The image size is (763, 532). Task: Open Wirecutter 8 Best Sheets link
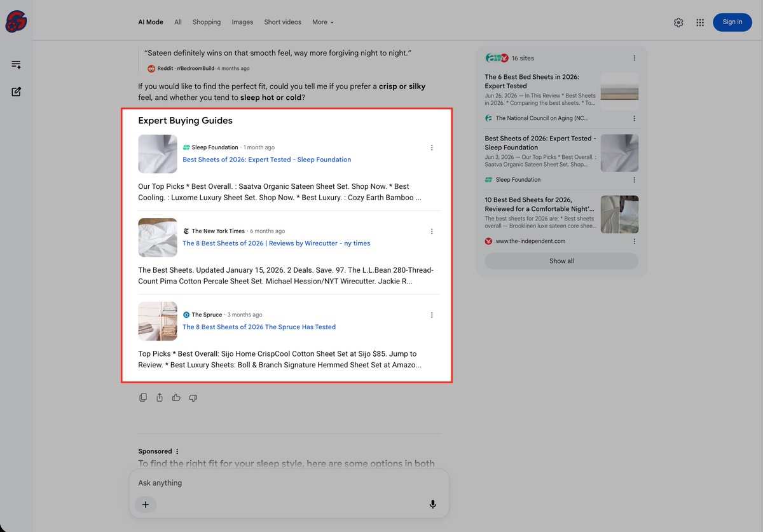click(277, 243)
